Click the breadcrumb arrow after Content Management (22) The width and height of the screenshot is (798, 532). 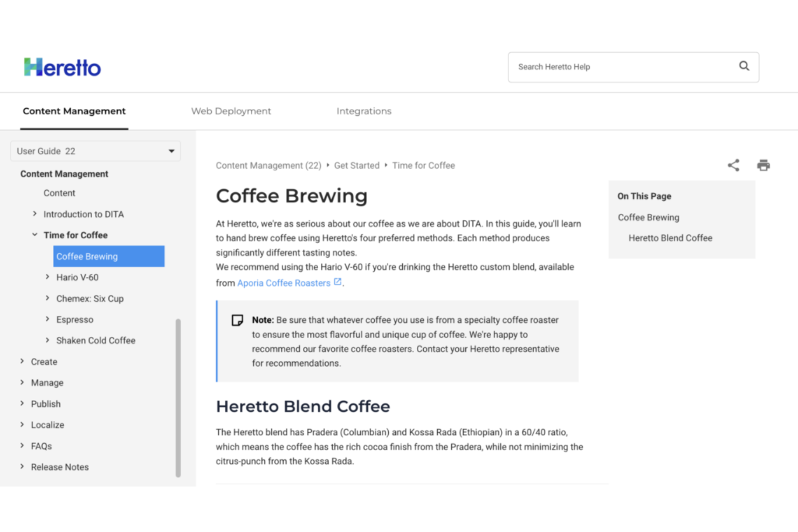tap(327, 165)
